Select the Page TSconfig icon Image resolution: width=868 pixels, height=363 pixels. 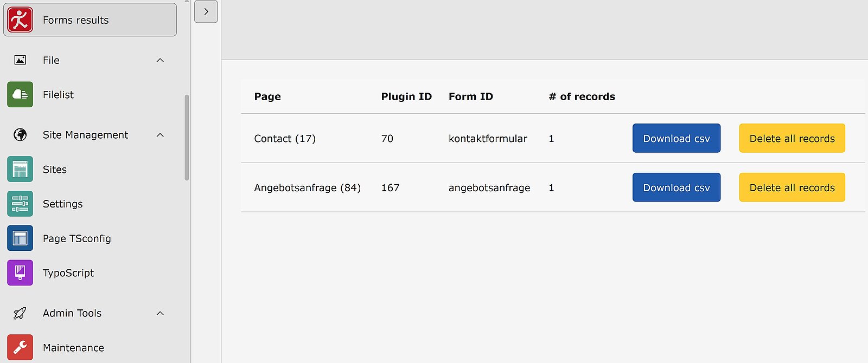coord(20,239)
